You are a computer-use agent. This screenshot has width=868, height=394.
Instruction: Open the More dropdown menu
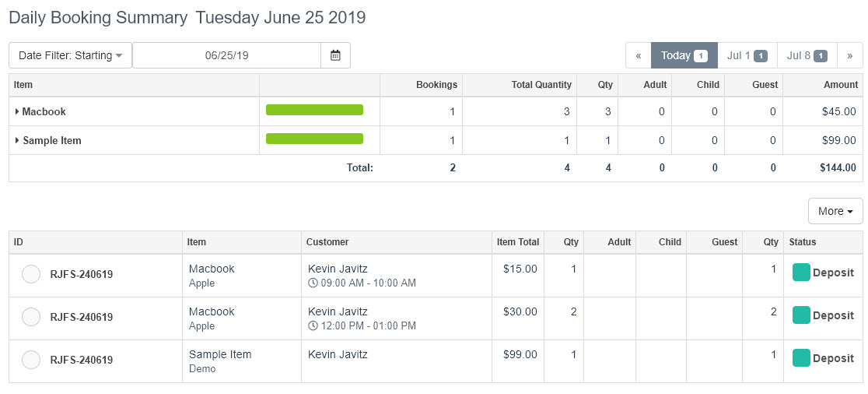tap(835, 211)
